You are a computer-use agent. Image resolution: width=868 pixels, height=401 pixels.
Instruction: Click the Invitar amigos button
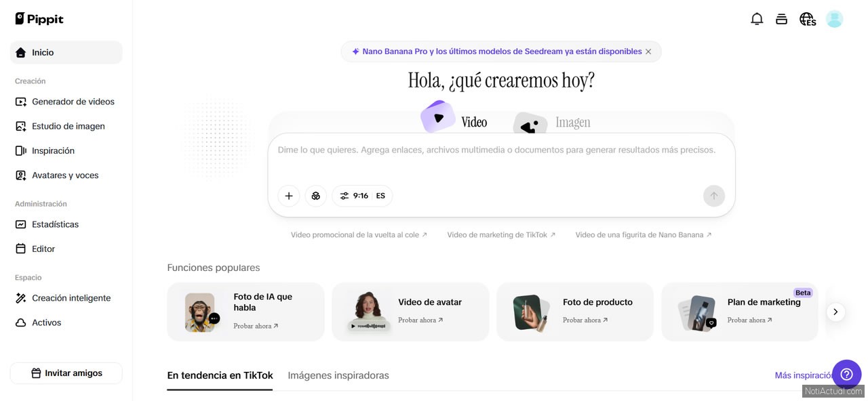(66, 373)
